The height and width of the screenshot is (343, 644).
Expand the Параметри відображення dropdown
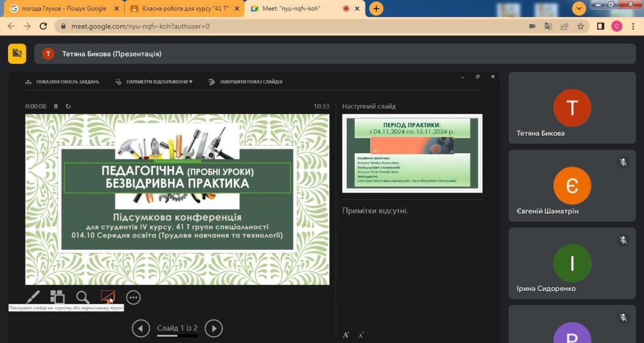[154, 82]
